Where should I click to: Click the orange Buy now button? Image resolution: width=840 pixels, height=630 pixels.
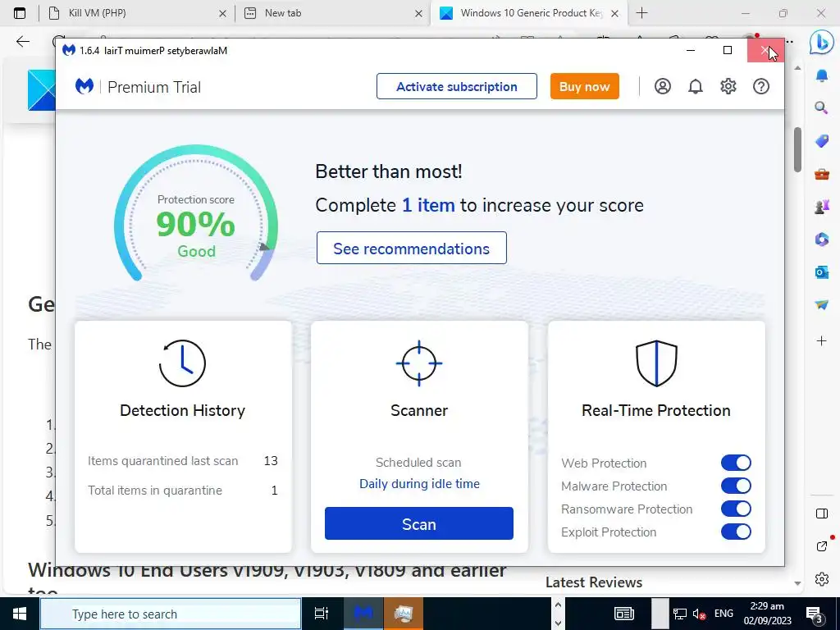(x=584, y=86)
